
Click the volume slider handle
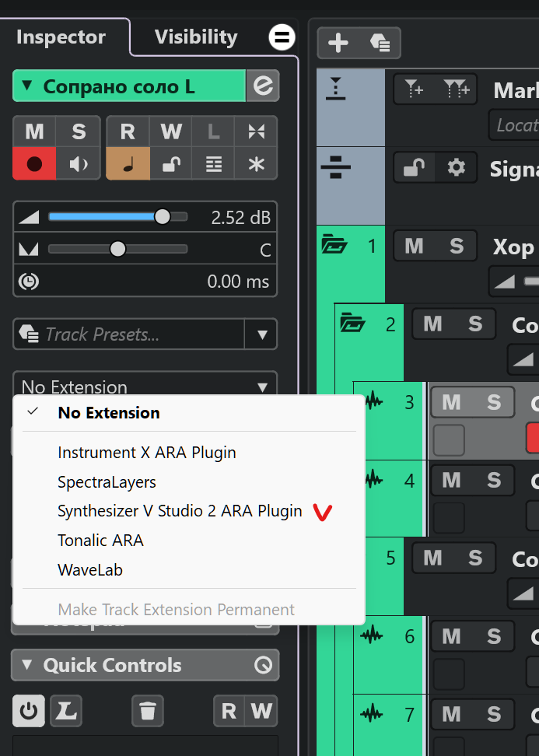point(163,216)
